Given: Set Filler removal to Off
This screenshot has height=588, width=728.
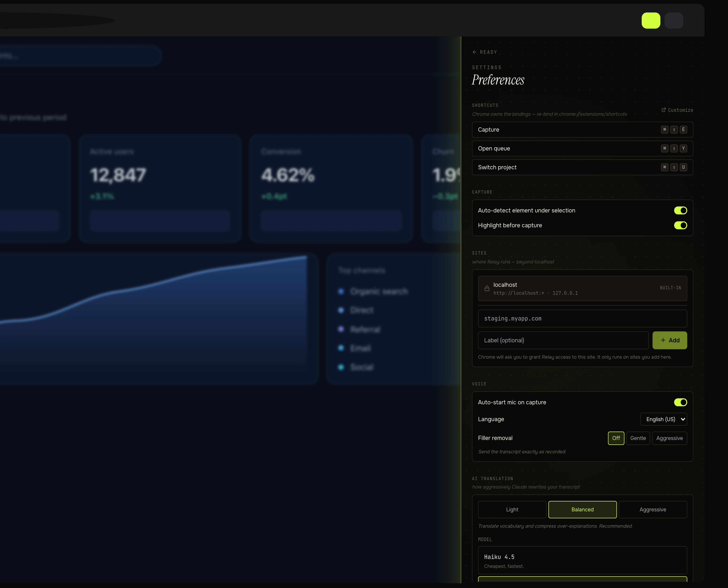Looking at the screenshot, I should click(x=616, y=438).
